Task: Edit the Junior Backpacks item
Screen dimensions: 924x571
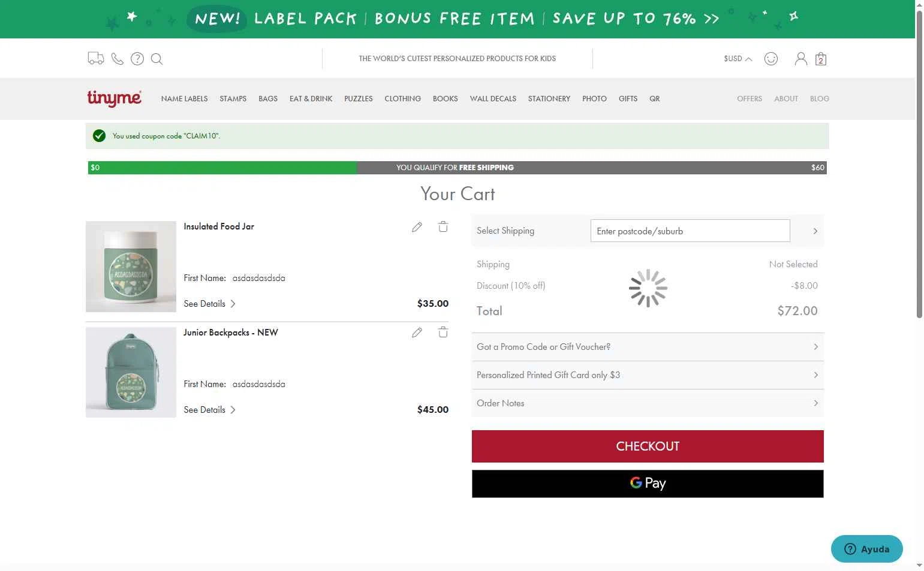Action: [x=417, y=333]
